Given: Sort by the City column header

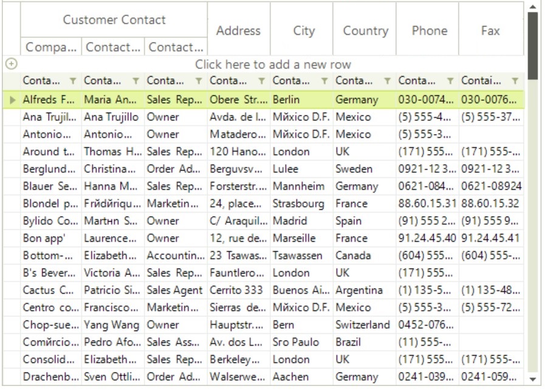Looking at the screenshot, I should (303, 30).
